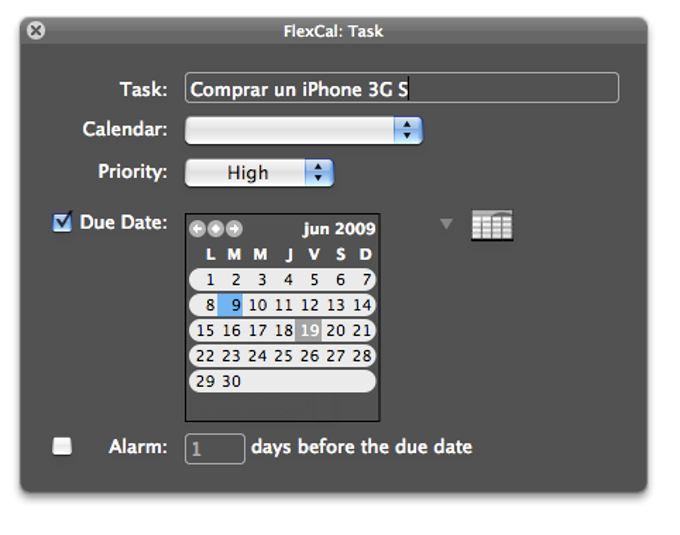Select June 22 in the calendar

[205, 356]
